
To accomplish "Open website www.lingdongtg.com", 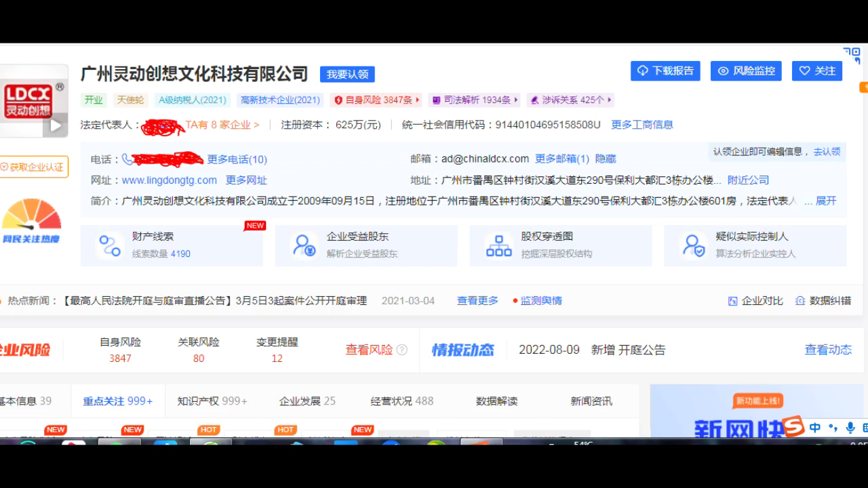I will tap(170, 180).
